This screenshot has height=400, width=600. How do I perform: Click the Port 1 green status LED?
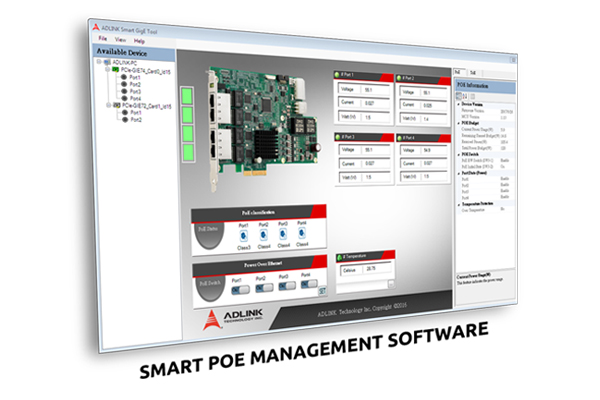tap(338, 74)
